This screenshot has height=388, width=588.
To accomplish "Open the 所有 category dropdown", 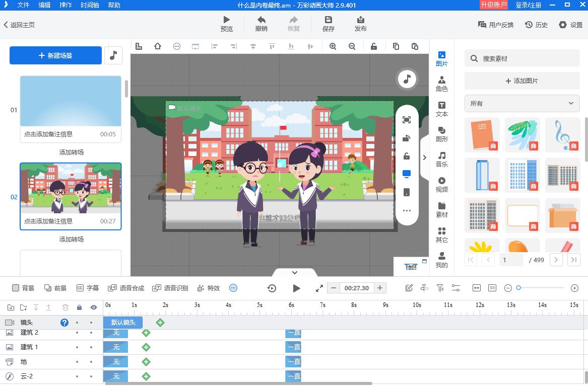I will tap(521, 103).
